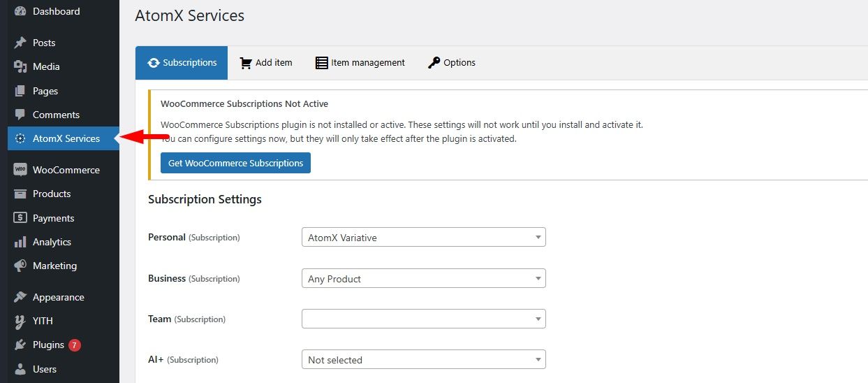The height and width of the screenshot is (383, 868).
Task: Click the Dashboard gauge icon
Action: (20, 12)
